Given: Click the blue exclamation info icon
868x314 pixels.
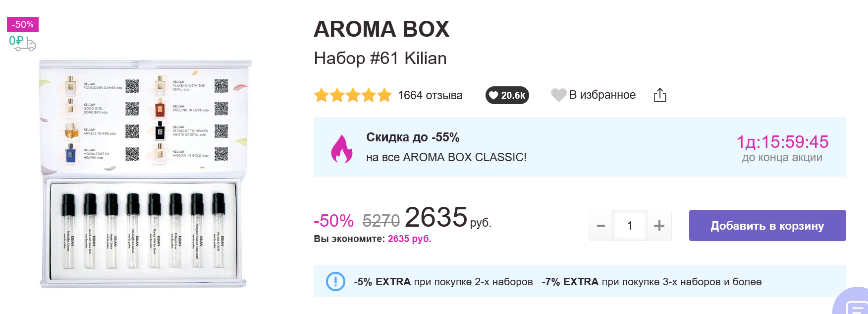Looking at the screenshot, I should click(x=335, y=281).
